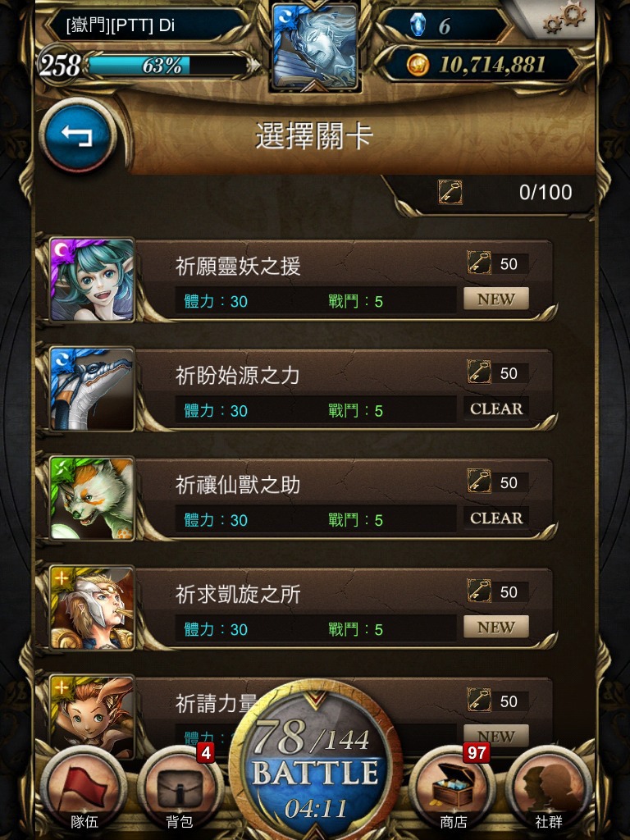Tap the gold coin currency icon

click(x=418, y=65)
